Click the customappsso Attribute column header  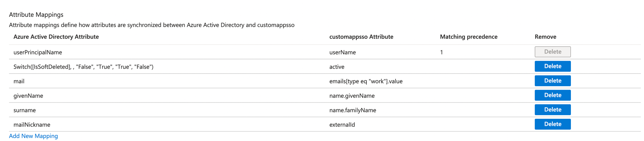(x=361, y=37)
